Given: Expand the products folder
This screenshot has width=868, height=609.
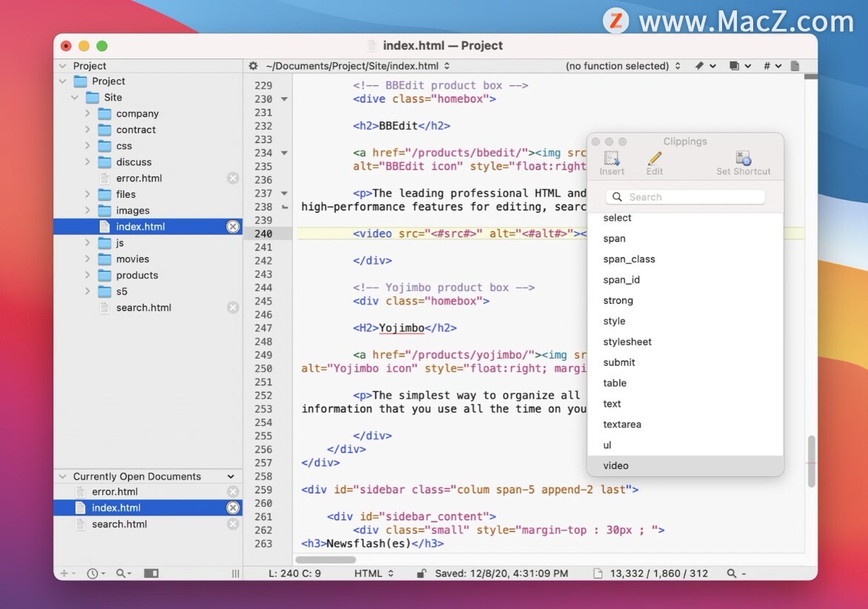Looking at the screenshot, I should click(x=87, y=275).
